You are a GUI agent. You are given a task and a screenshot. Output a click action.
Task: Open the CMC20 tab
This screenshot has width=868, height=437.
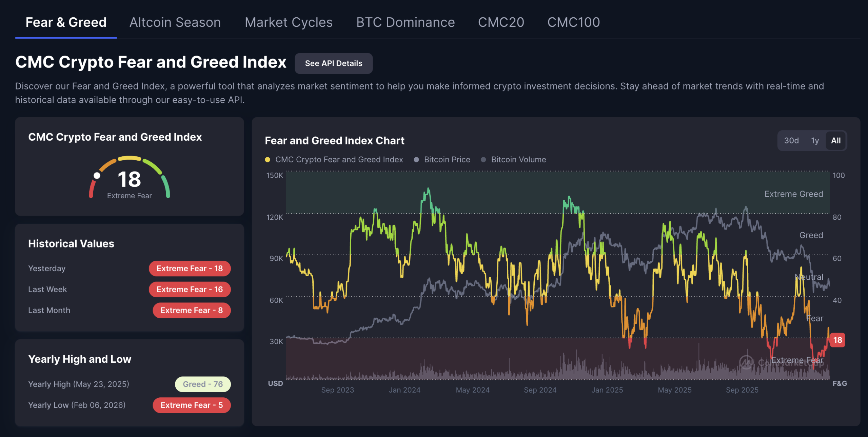[x=501, y=22]
